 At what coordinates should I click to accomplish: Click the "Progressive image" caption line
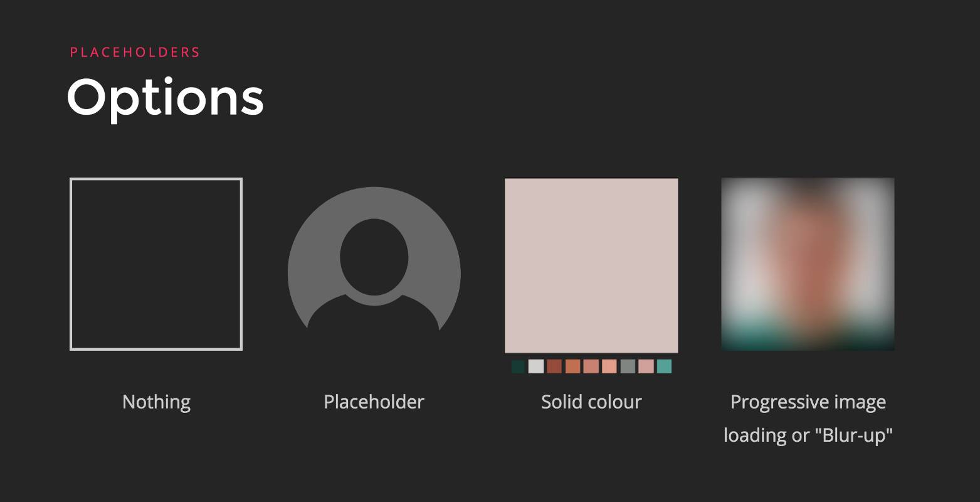click(x=808, y=402)
